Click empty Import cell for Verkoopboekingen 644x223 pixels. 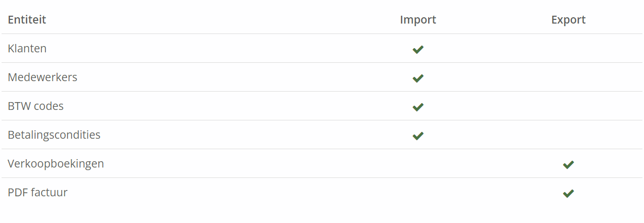point(418,164)
